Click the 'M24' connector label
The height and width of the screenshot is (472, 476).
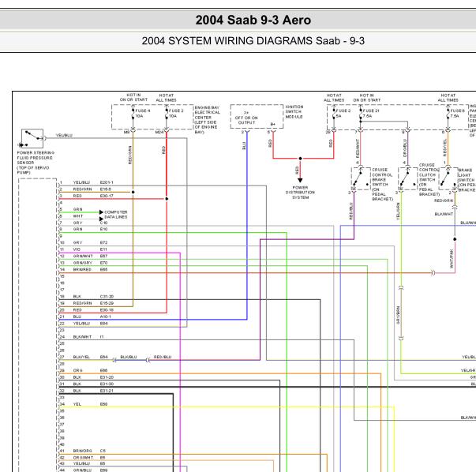[x=159, y=133]
